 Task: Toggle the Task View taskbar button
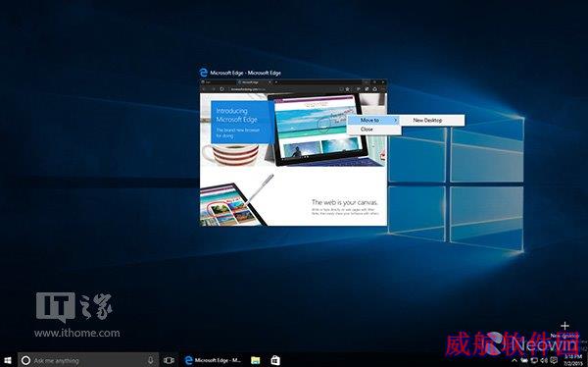tap(169, 360)
